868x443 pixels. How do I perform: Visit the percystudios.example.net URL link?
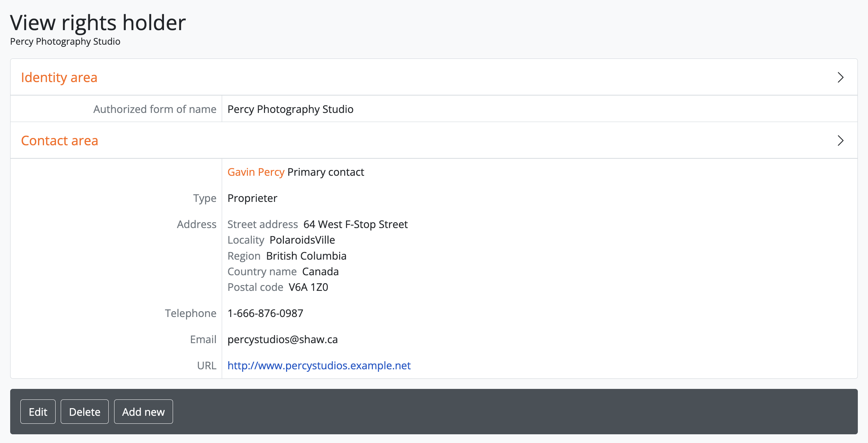(319, 366)
